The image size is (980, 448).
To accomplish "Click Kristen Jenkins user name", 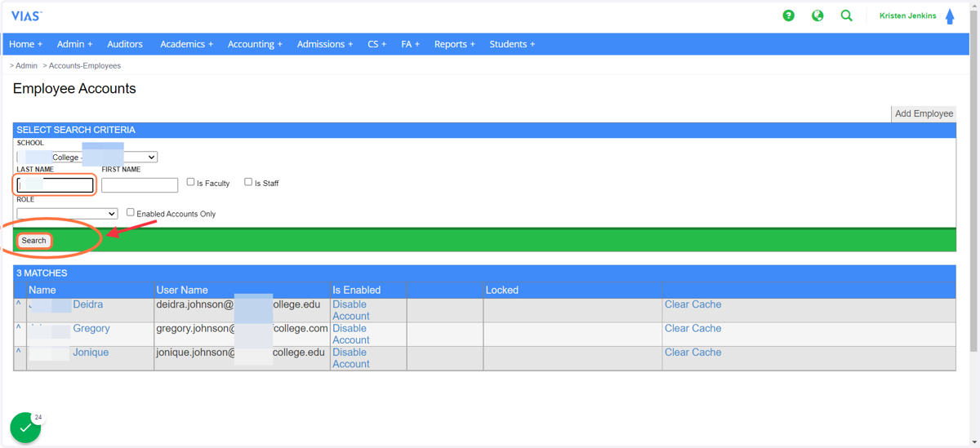I will click(x=907, y=16).
